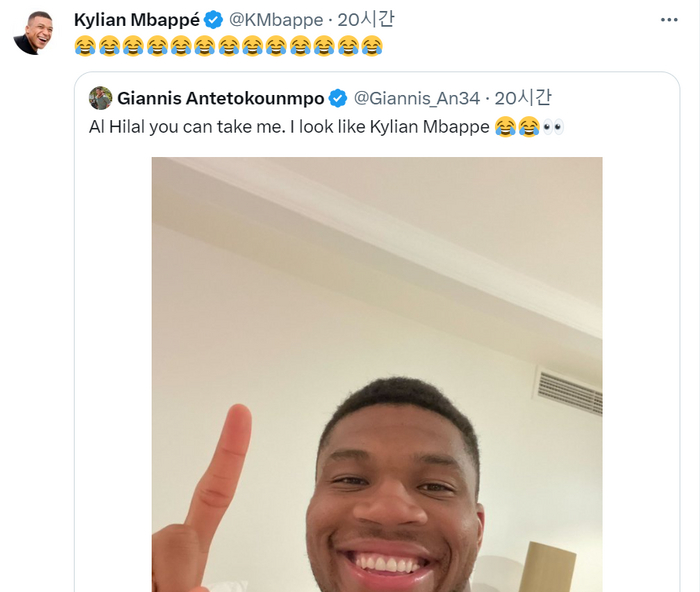Click Giannis Antetokounmpo's small avatar
The image size is (700, 592).
[x=100, y=98]
